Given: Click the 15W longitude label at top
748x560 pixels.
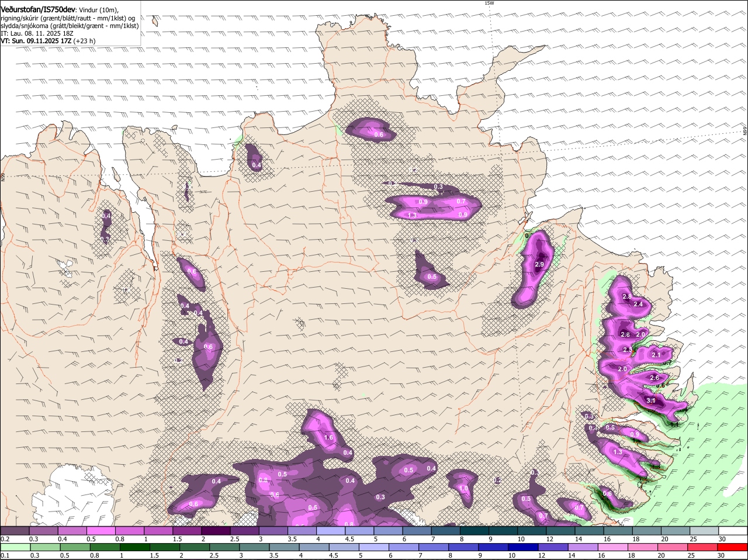Looking at the screenshot, I should [489, 3].
